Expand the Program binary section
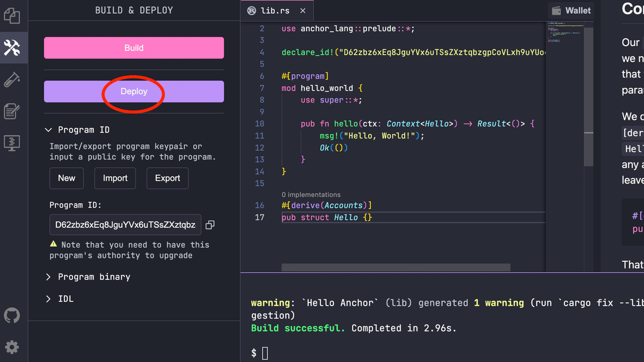This screenshot has height=362, width=644. pos(87,277)
